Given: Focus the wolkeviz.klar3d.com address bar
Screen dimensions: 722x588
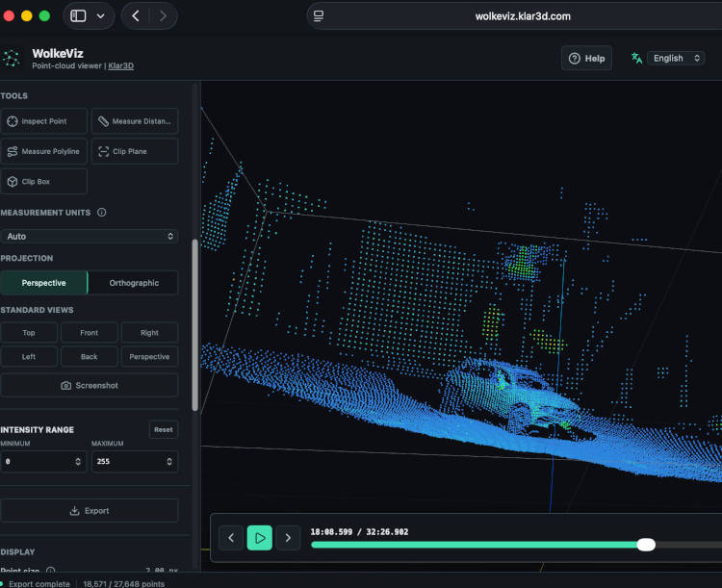Looking at the screenshot, I should (x=523, y=16).
